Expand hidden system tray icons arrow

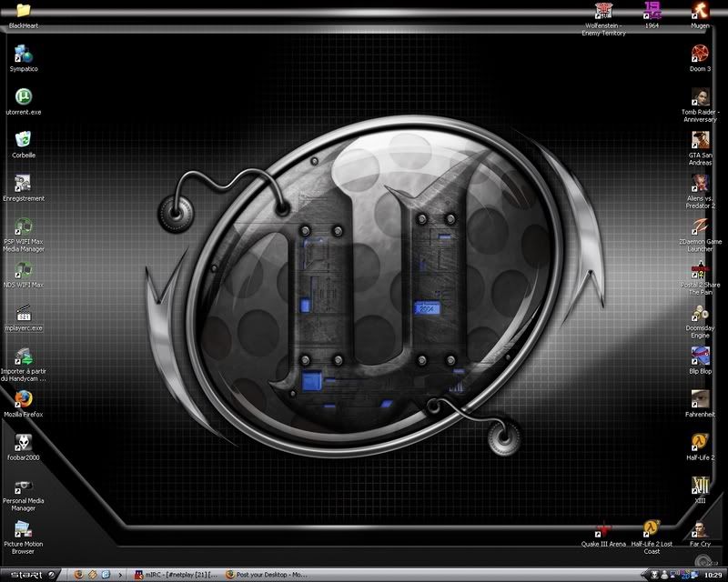click(645, 575)
